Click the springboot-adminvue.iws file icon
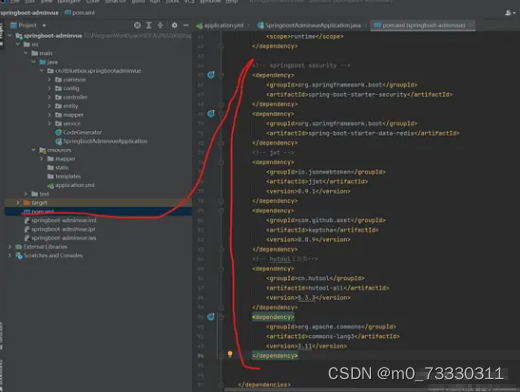Screen dimensions: 520x392 (x=27, y=238)
